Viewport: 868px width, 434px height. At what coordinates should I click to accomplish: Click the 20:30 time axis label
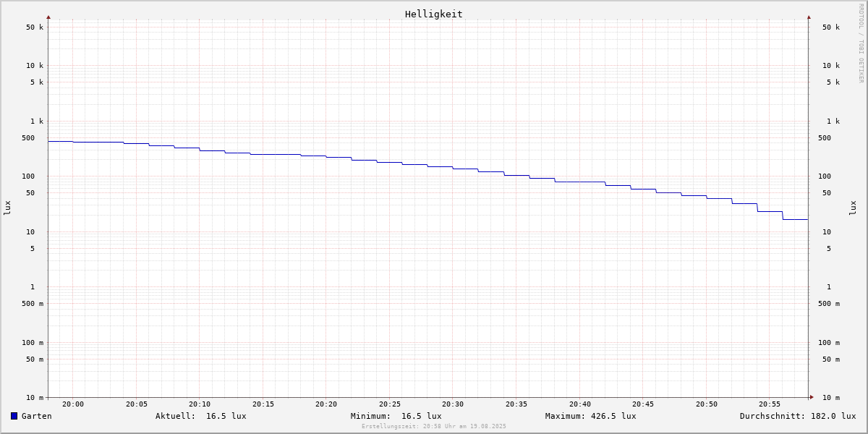click(453, 404)
